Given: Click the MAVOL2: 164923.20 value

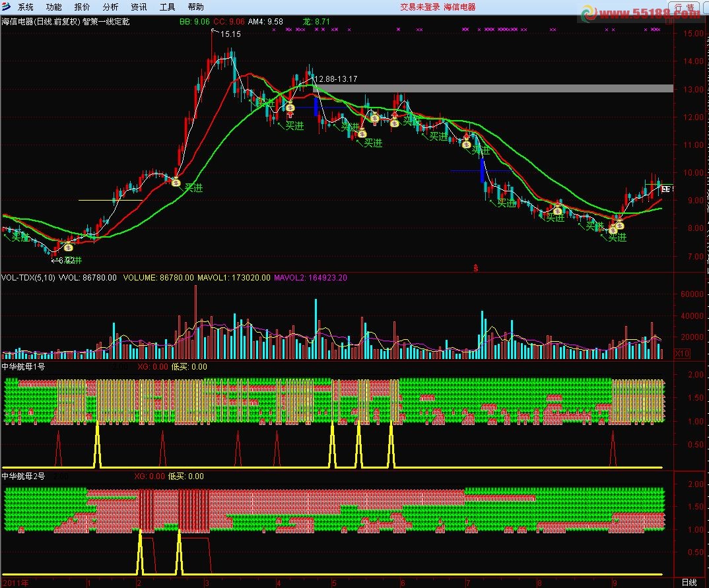Looking at the screenshot, I should pyautogui.click(x=311, y=278).
